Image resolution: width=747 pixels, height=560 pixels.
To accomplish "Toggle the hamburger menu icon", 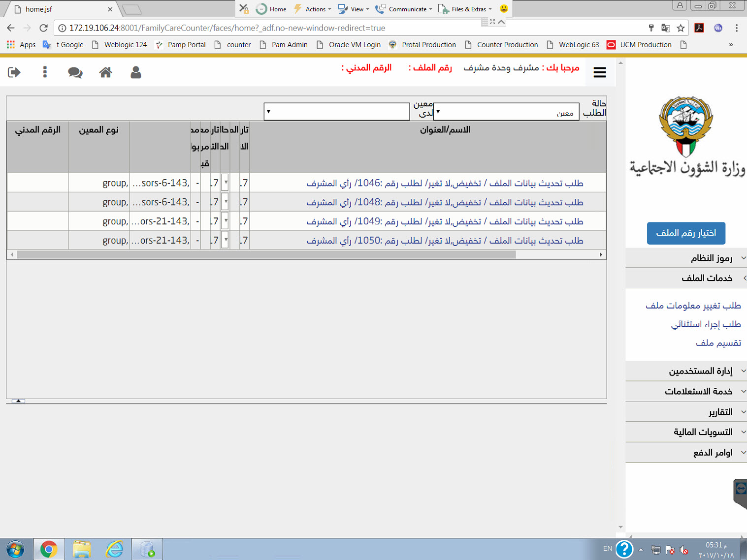I will pyautogui.click(x=600, y=72).
